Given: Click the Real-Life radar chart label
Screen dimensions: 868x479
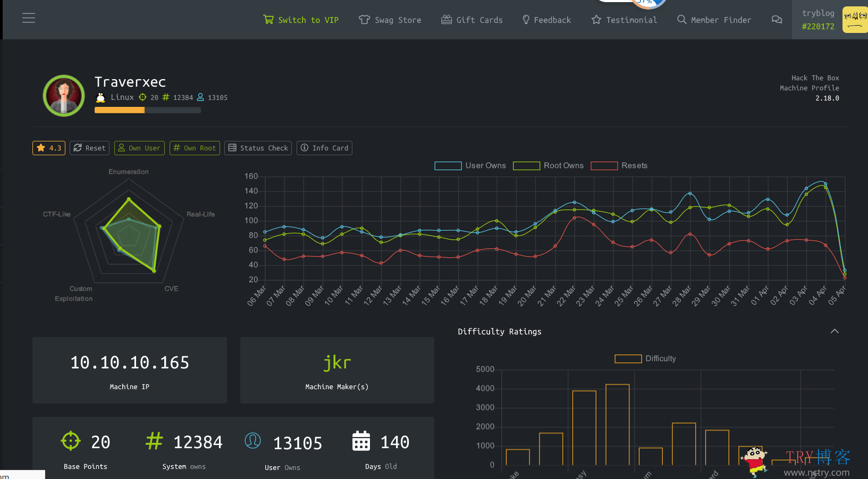Looking at the screenshot, I should click(x=200, y=214).
